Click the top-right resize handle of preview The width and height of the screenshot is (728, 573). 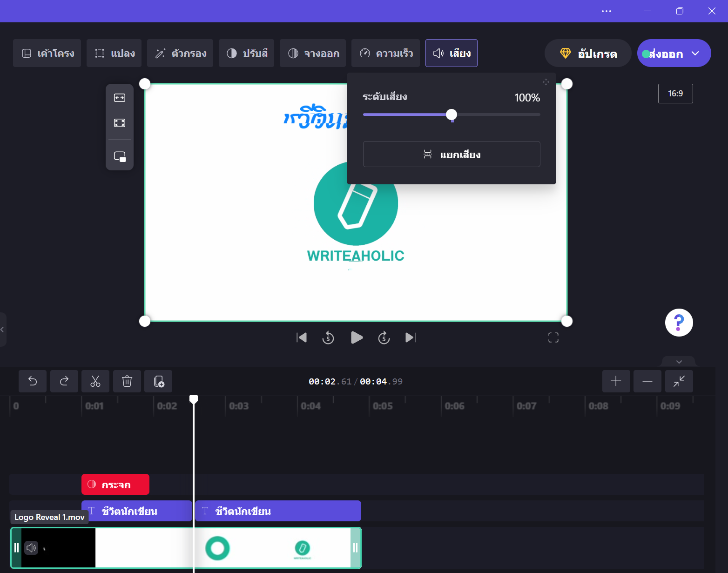567,84
